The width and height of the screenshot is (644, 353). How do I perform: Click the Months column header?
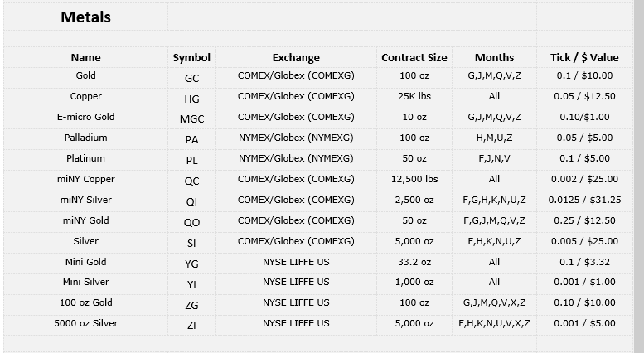[494, 57]
